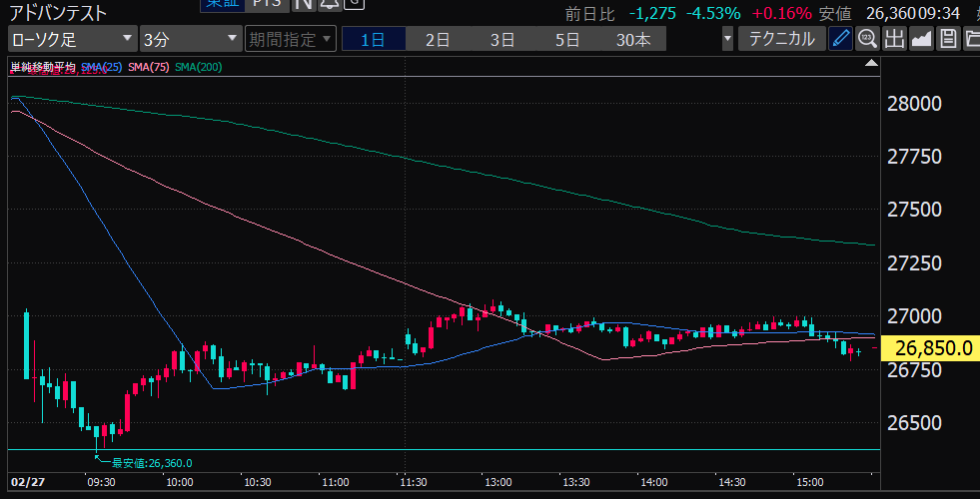
Task: Open the bell alert icon
Action: 329,4
